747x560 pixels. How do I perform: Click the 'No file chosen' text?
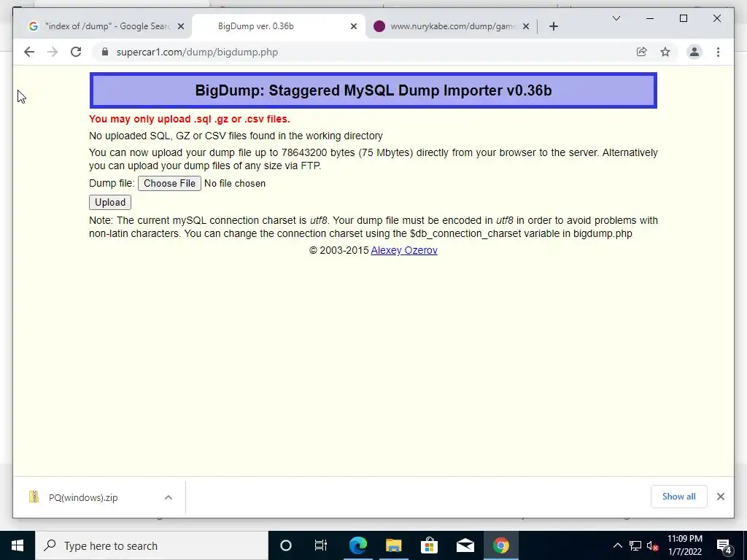[x=235, y=183]
